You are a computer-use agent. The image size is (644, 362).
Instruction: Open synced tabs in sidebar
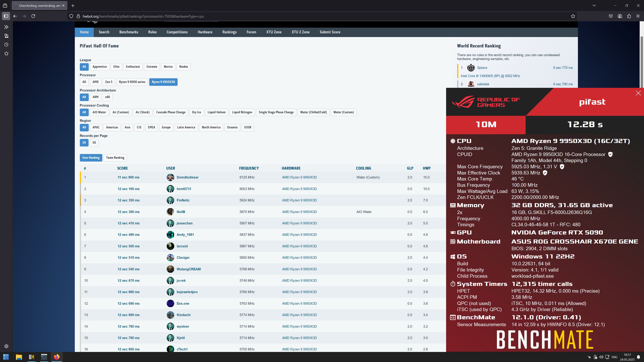[x=7, y=36]
